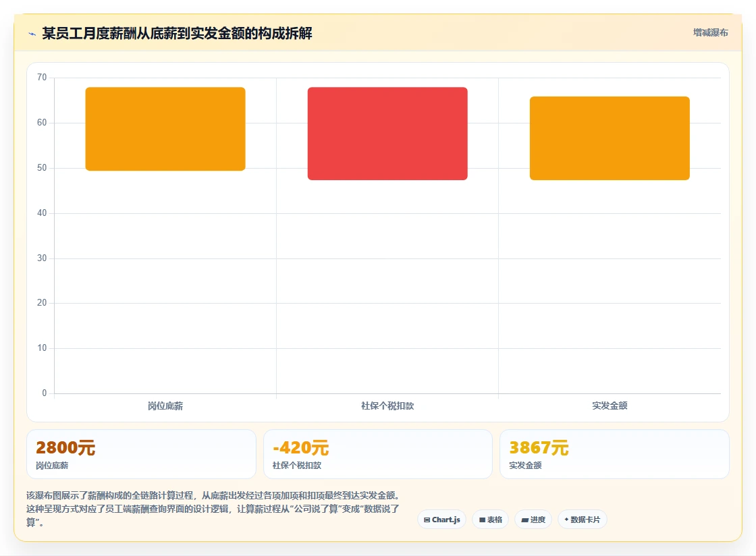756x556 pixels.
Task: Click the chart title 某员工月度薪酬从底薪到实发金额的构成拆解
Action: 177,33
